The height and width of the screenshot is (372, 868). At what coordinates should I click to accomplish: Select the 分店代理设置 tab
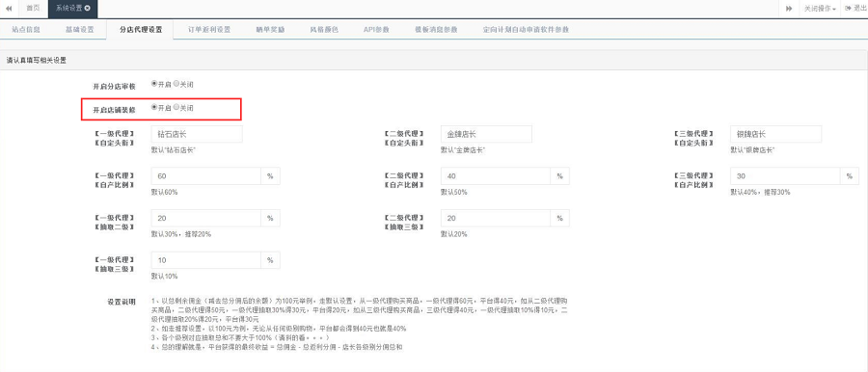coord(141,29)
